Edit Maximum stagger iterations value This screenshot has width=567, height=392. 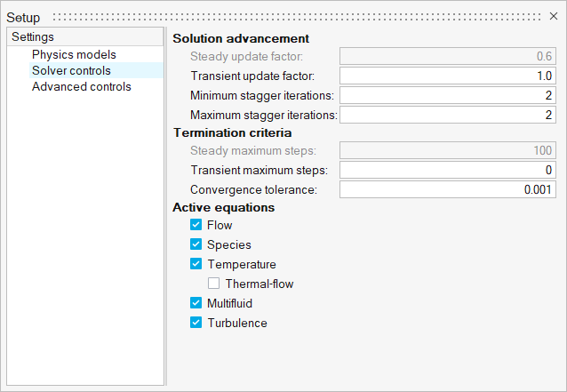point(449,115)
